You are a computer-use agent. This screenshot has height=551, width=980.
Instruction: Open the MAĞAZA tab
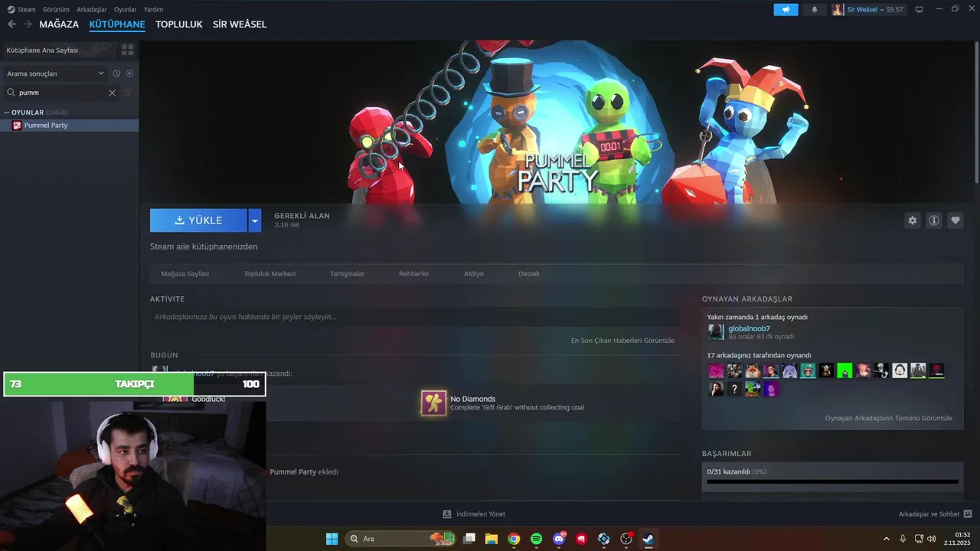pyautogui.click(x=59, y=24)
